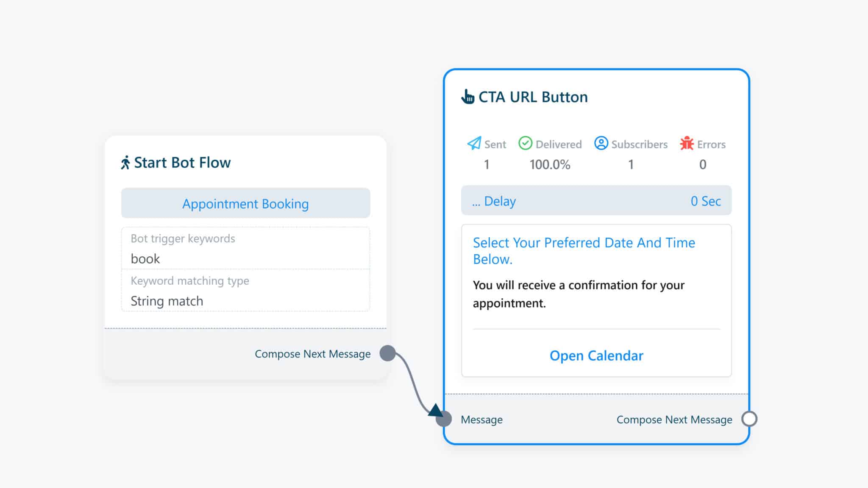The width and height of the screenshot is (868, 488).
Task: Click the Subscribers user icon
Action: 601,144
